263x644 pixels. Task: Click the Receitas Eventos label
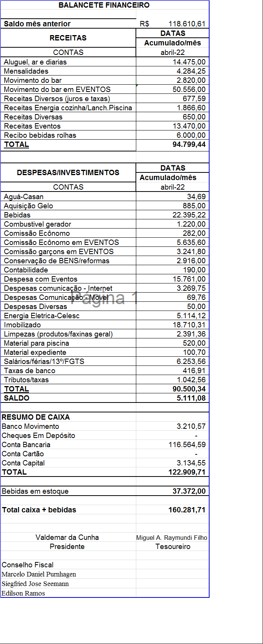pos(32,126)
